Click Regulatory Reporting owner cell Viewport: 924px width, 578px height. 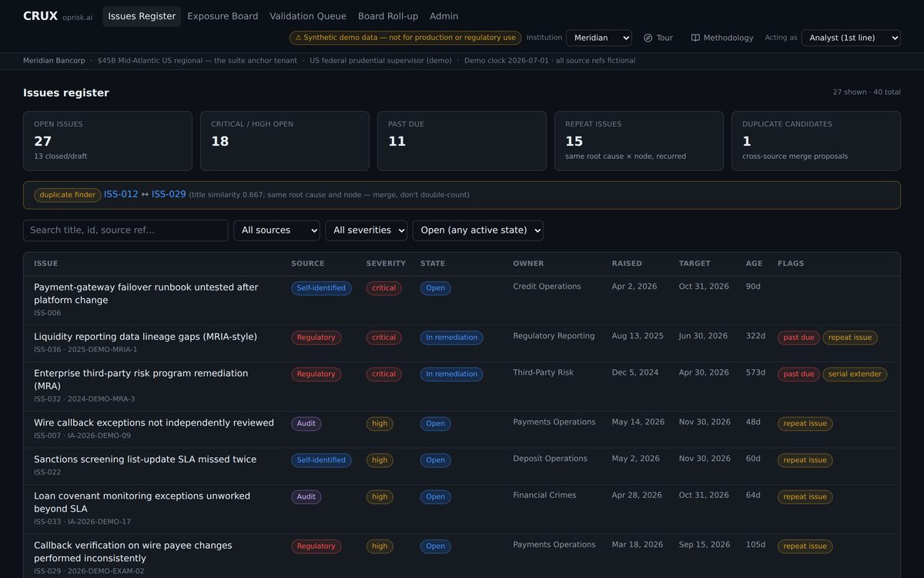tap(554, 336)
